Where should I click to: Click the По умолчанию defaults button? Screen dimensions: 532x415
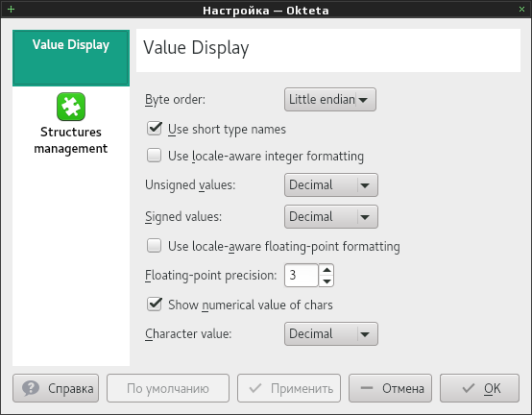click(x=168, y=388)
